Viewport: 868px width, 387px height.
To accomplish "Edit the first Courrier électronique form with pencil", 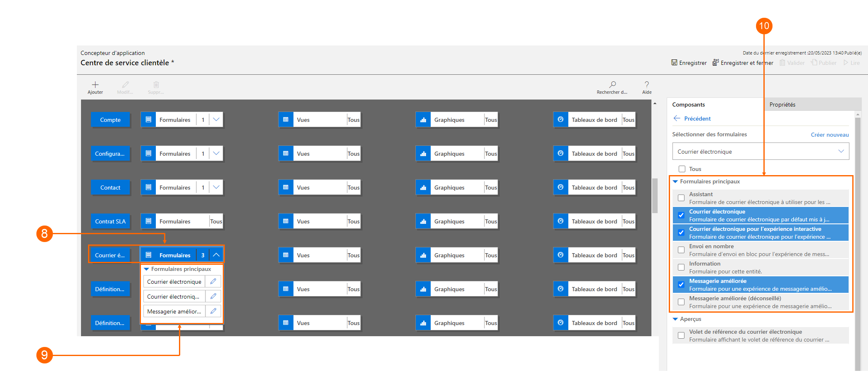I will [x=213, y=282].
